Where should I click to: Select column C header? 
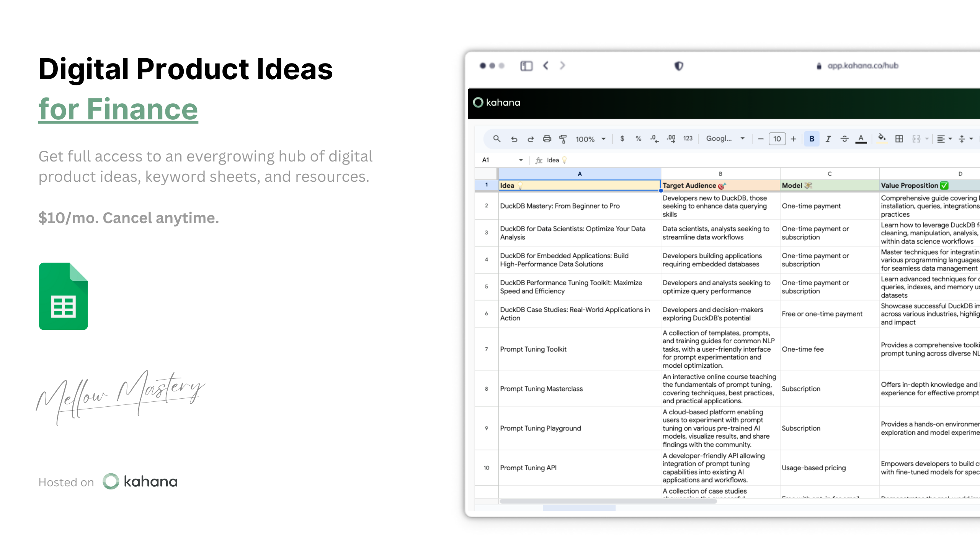point(830,174)
